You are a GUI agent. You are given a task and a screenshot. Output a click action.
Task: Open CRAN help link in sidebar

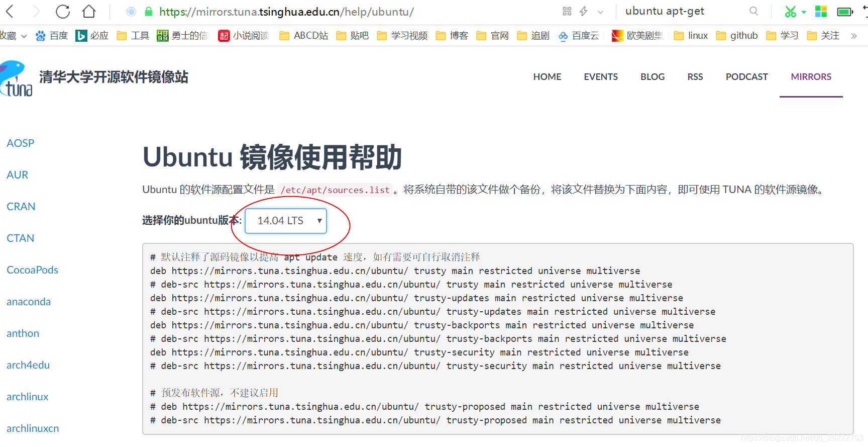21,207
